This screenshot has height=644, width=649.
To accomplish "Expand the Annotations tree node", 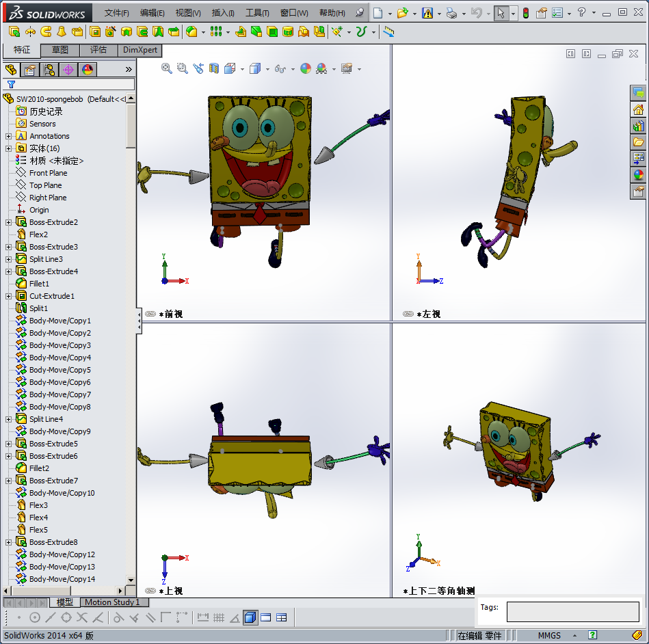I will pyautogui.click(x=8, y=136).
